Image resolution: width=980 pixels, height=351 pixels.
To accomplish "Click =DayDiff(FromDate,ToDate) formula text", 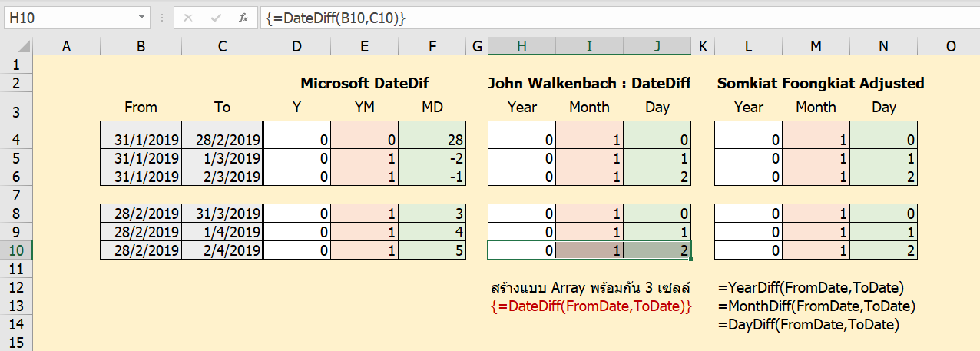I will [x=808, y=324].
